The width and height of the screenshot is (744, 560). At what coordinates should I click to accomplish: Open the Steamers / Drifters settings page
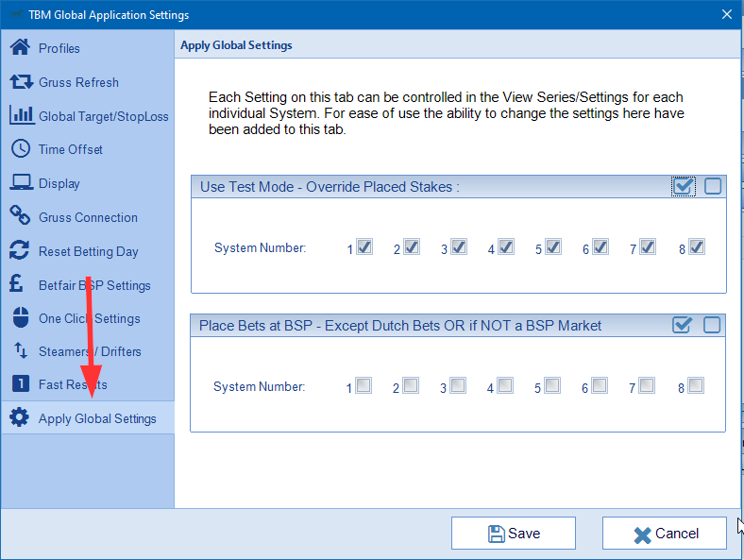(90, 351)
